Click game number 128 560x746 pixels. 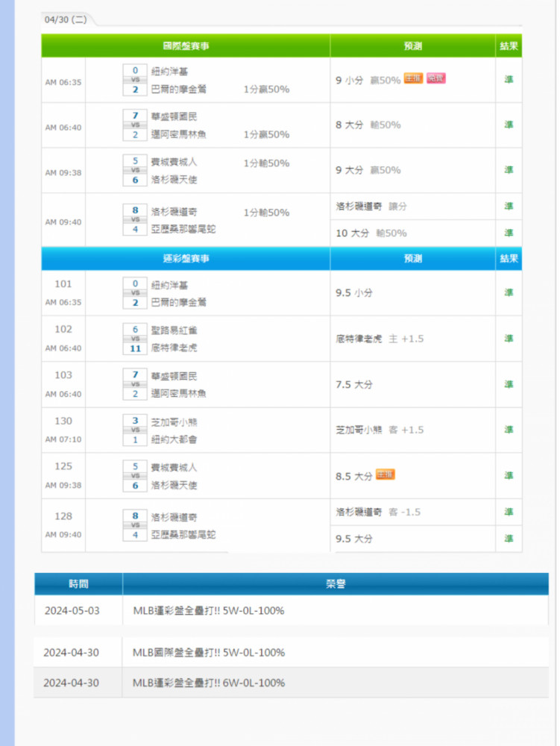[x=63, y=516]
